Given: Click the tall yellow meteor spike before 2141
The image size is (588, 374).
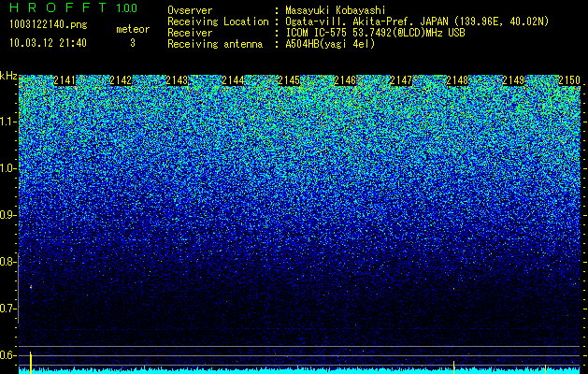Looking at the screenshot, I should pos(31,362).
